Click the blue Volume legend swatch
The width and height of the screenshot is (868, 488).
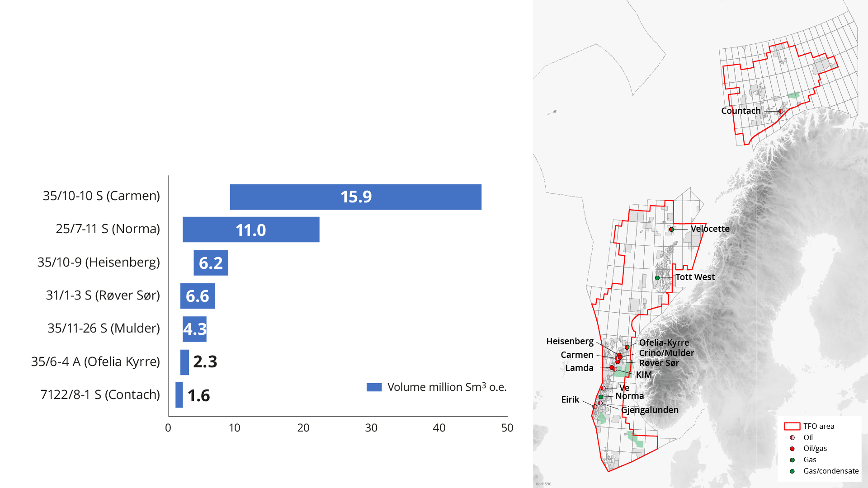374,387
